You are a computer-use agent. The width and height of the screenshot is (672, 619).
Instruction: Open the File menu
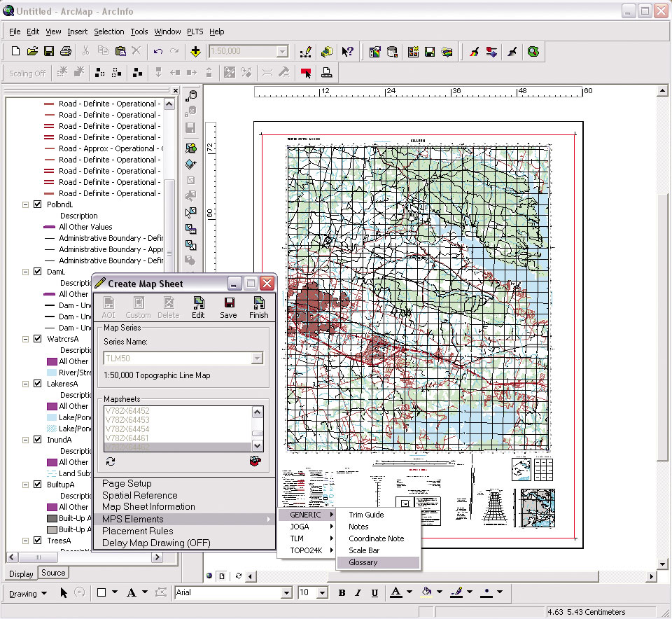[15, 32]
